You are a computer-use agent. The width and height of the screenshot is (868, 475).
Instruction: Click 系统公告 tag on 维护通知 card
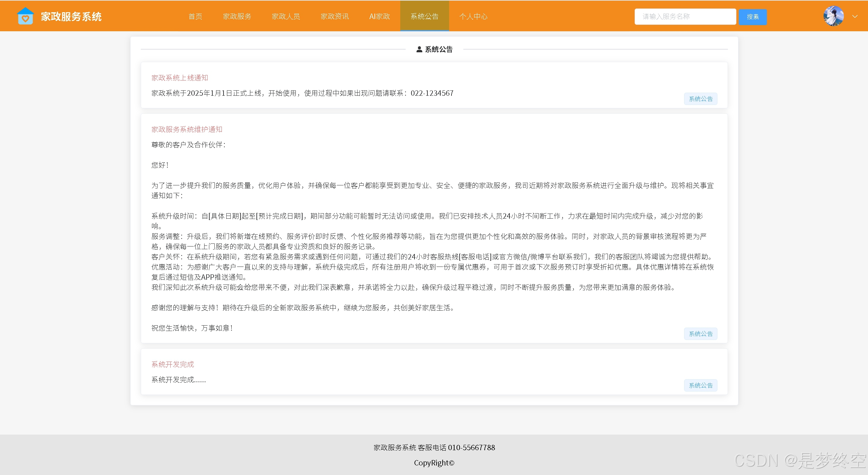pyautogui.click(x=700, y=334)
